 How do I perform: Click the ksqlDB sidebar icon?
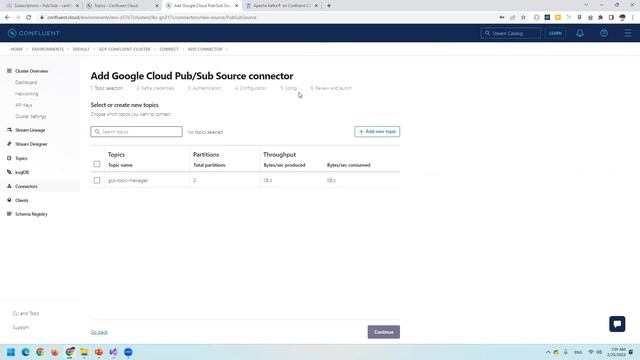coord(9,172)
